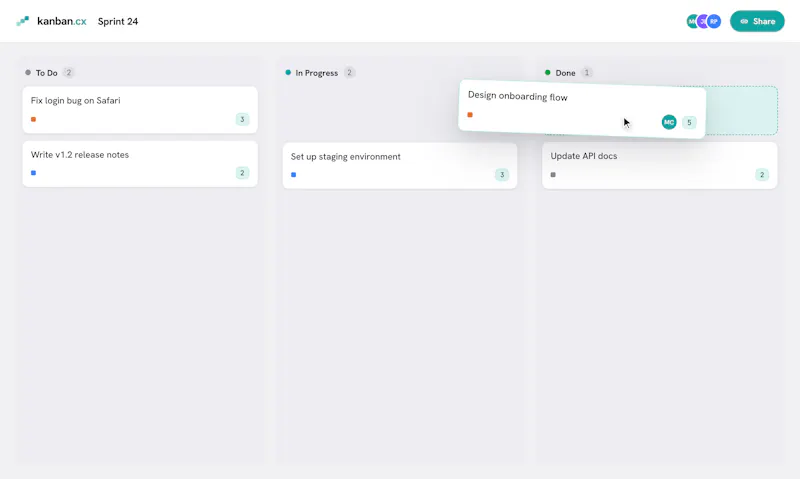This screenshot has width=800, height=479.
Task: Click the Design onboarding flow card title
Action: (517, 96)
